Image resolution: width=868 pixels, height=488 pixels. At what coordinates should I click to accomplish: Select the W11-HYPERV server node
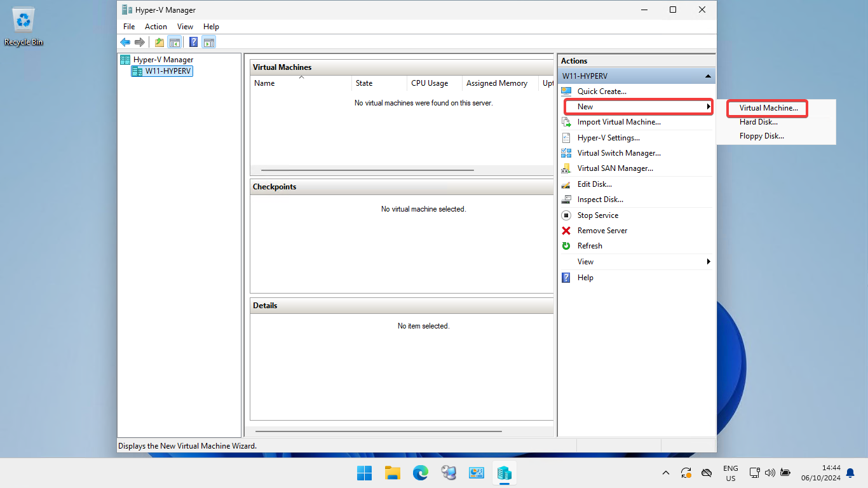[x=162, y=71]
